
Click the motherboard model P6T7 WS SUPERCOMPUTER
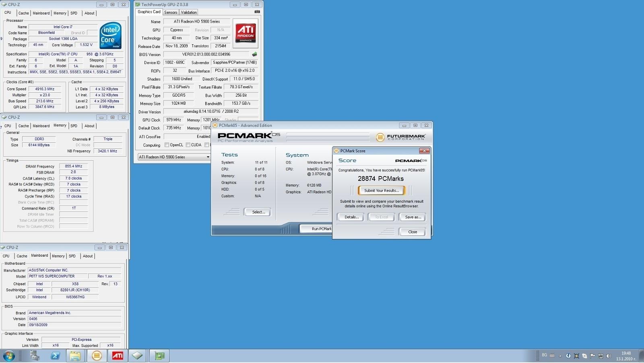click(x=58, y=277)
